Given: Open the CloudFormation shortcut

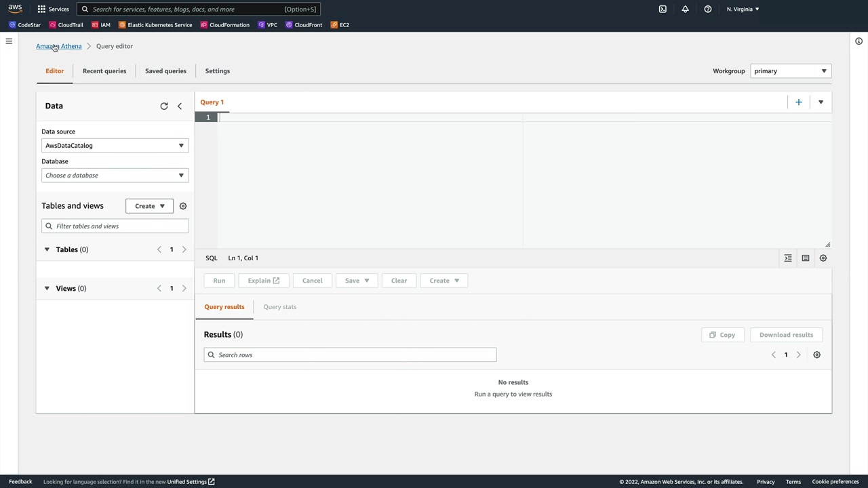Looking at the screenshot, I should point(224,25).
